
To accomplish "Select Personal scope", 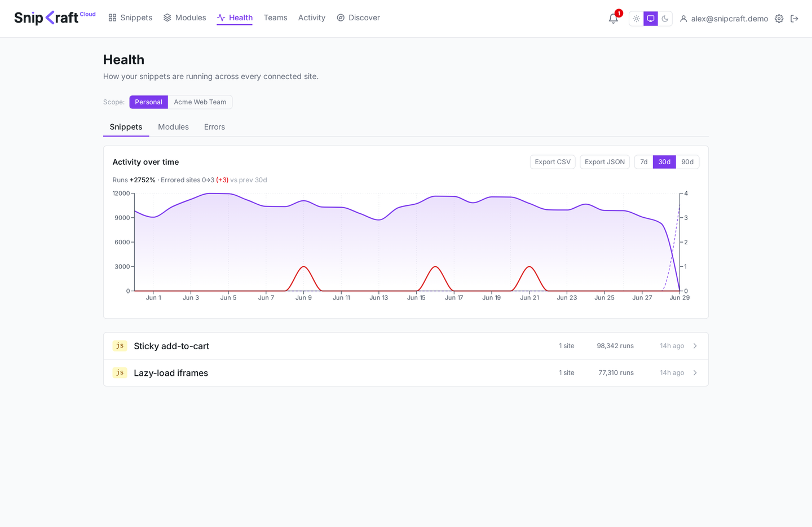I will pos(148,102).
